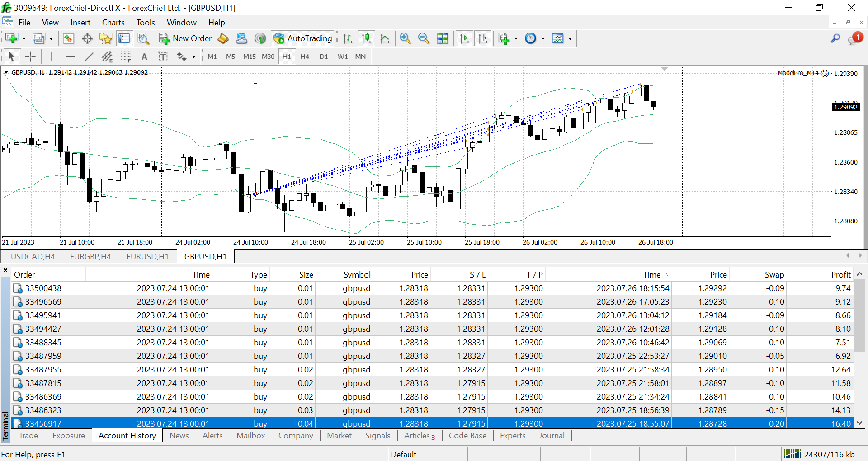Select the Draw Text Label tool
This screenshot has width=868, height=461.
163,56
